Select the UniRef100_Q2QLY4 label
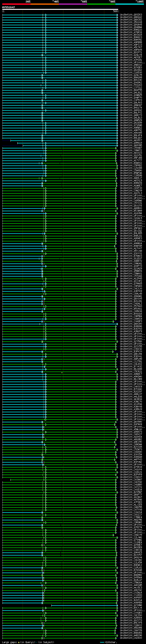The height and width of the screenshot is (644, 146). pyautogui.click(x=131, y=55)
